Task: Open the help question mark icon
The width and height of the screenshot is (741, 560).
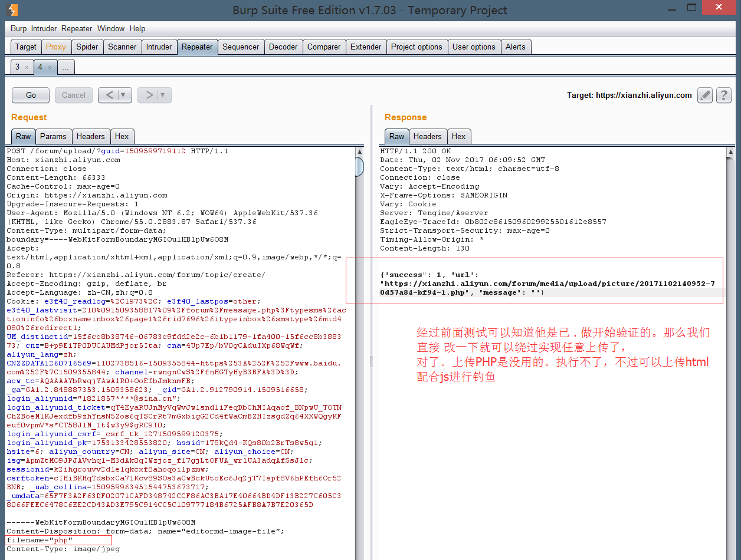Action: pos(724,95)
